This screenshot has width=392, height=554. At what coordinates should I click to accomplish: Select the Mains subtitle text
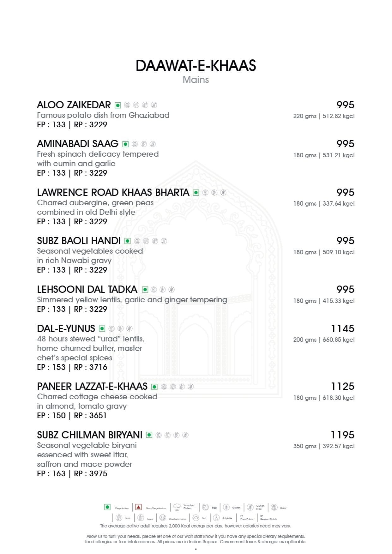196,80
